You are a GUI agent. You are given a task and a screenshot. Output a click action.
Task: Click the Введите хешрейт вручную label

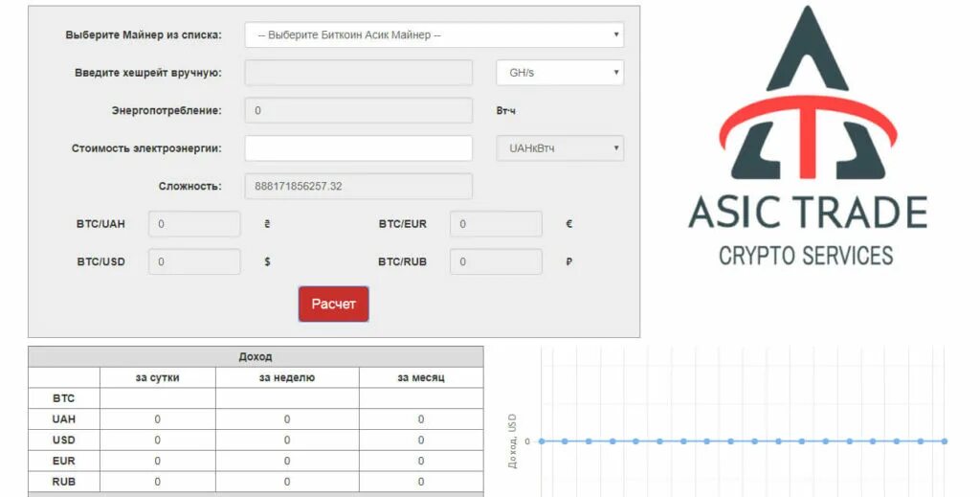pos(148,73)
